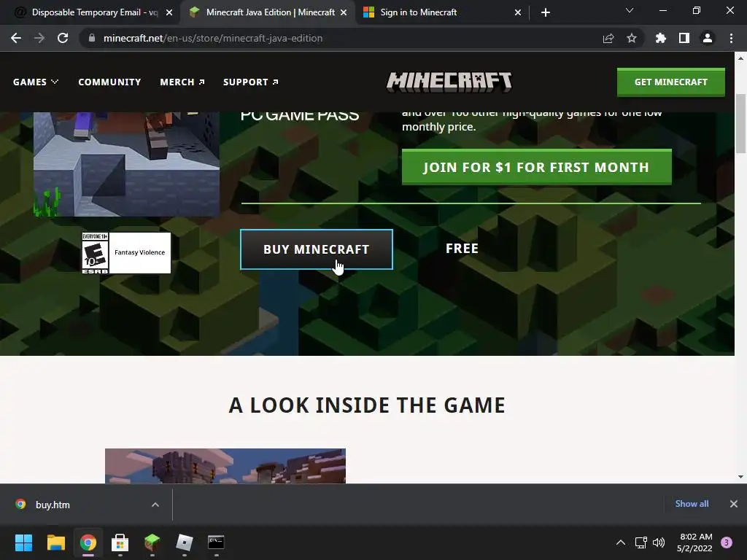
Task: Open the Chrome extensions puzzle icon
Action: (x=661, y=38)
